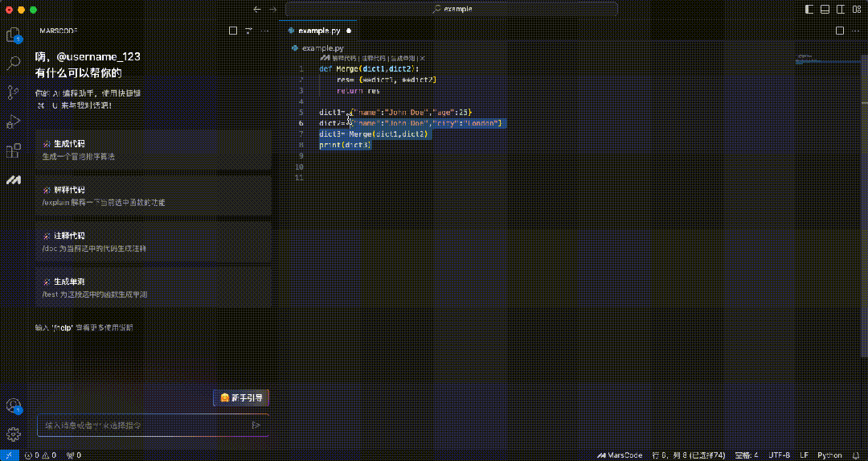Select the 注释代码 /doc card
Viewport: 868px width, 461px height.
point(154,241)
